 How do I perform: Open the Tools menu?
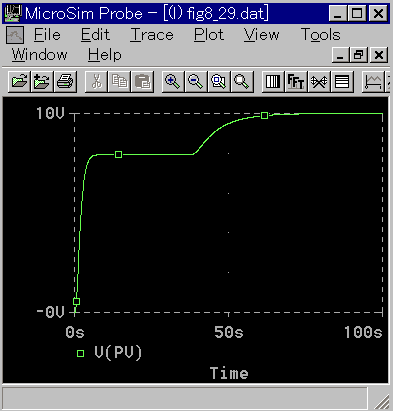coord(321,35)
